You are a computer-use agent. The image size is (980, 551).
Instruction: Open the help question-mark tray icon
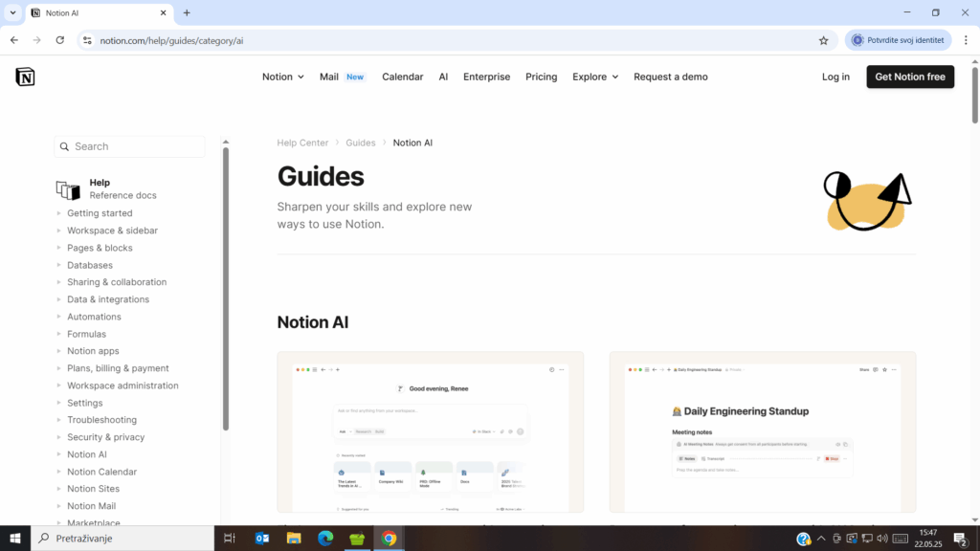803,539
